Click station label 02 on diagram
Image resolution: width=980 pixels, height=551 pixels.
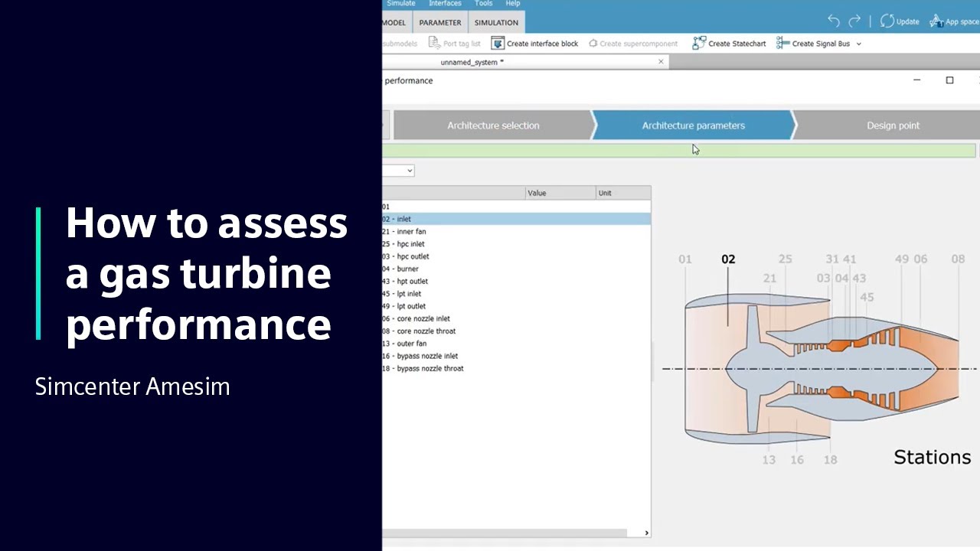point(728,259)
